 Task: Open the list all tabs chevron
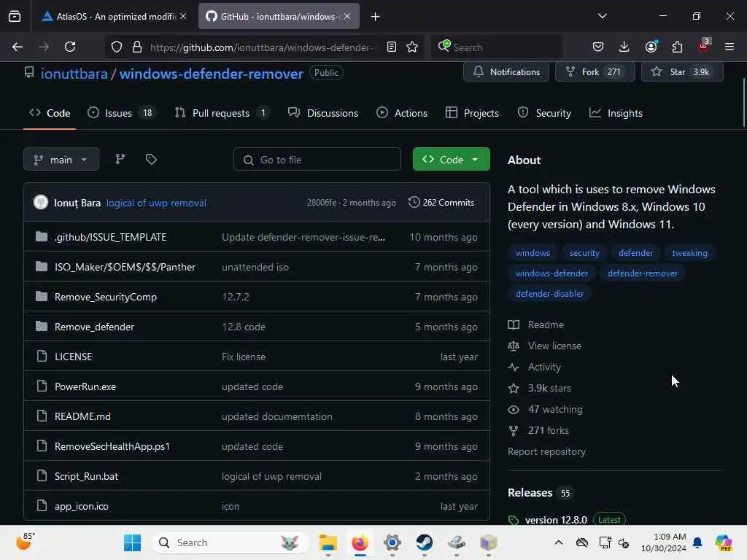602,16
